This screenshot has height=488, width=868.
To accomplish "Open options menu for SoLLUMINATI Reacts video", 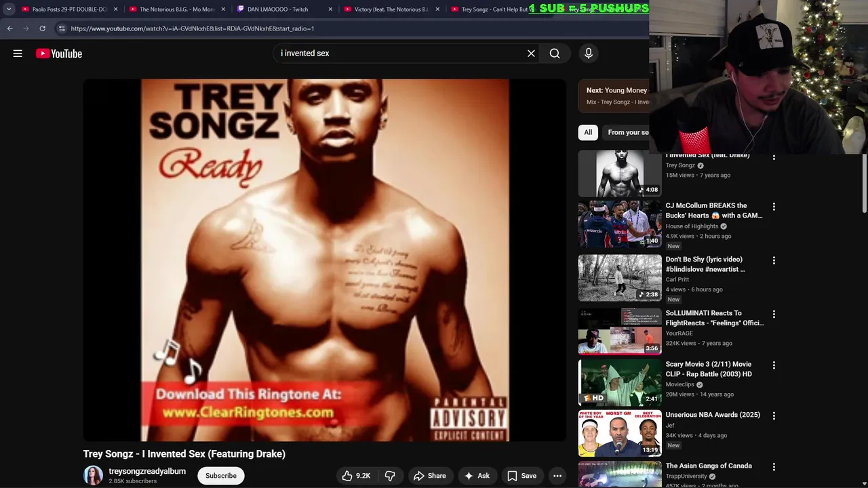I will 774,314.
